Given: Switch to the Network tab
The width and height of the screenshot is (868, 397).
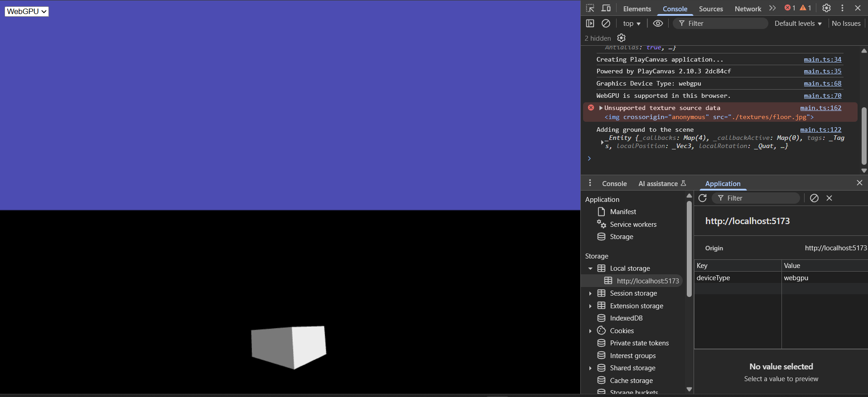Looking at the screenshot, I should coord(747,9).
